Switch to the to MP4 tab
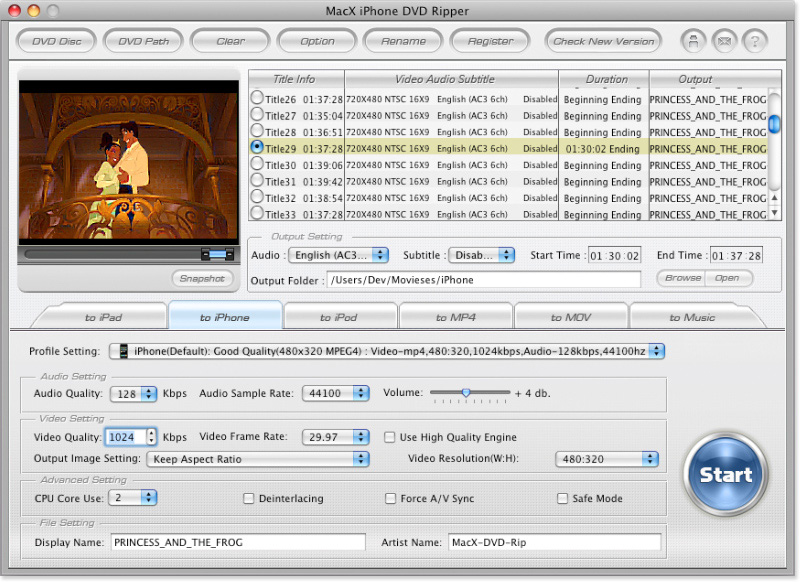The height and width of the screenshot is (582, 800). tap(455, 317)
